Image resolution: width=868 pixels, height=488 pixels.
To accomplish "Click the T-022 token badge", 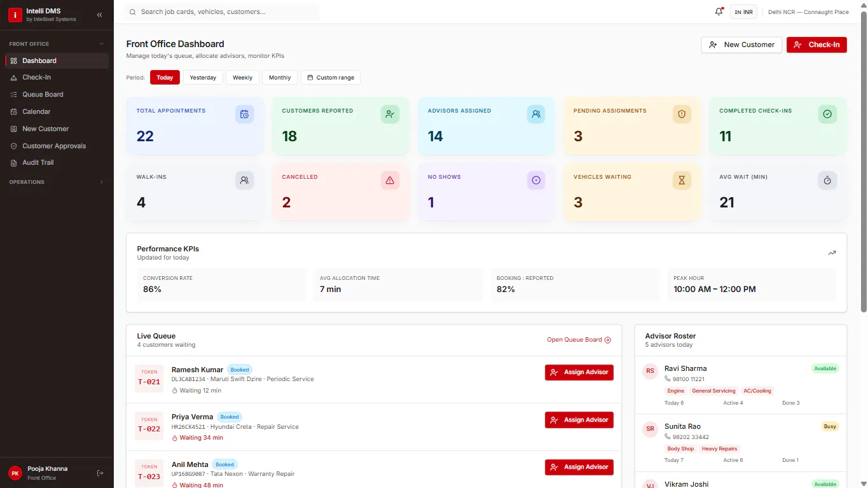I will tap(149, 426).
